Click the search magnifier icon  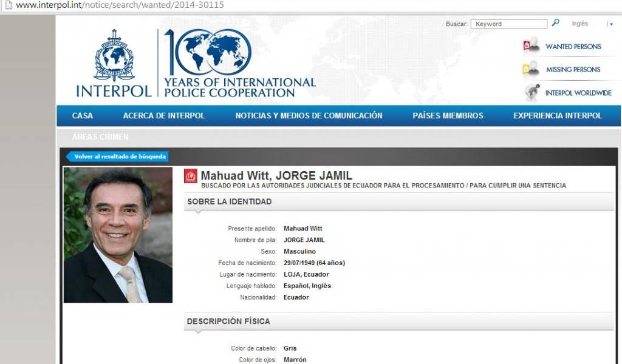[555, 23]
